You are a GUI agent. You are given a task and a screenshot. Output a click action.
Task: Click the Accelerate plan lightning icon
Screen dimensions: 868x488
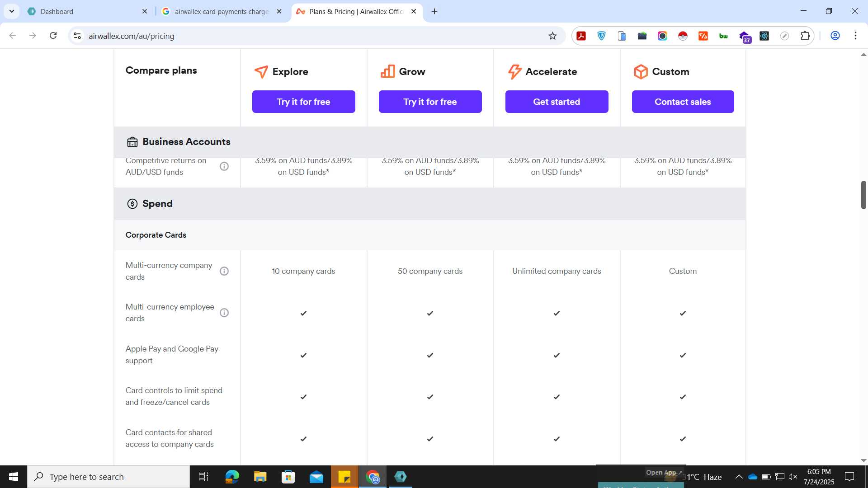point(514,71)
